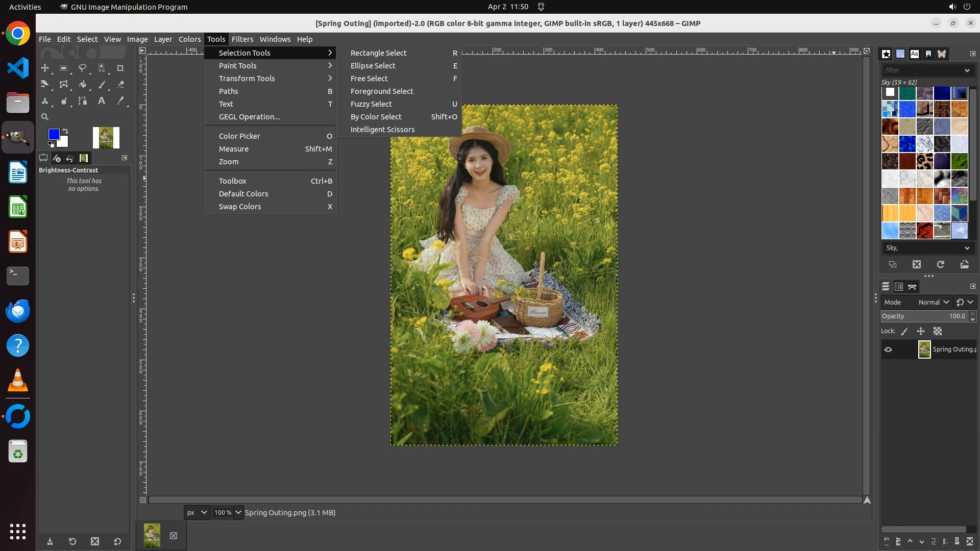Open the zoom percentage 100% dropdown
The image size is (980, 551).
coord(238,512)
